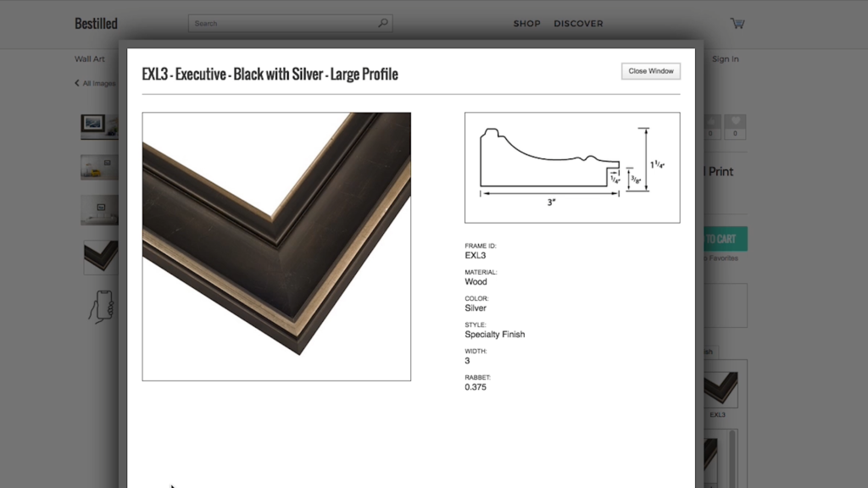Screen dimensions: 868x488
Task: Click the Close Window button
Action: [x=650, y=71]
